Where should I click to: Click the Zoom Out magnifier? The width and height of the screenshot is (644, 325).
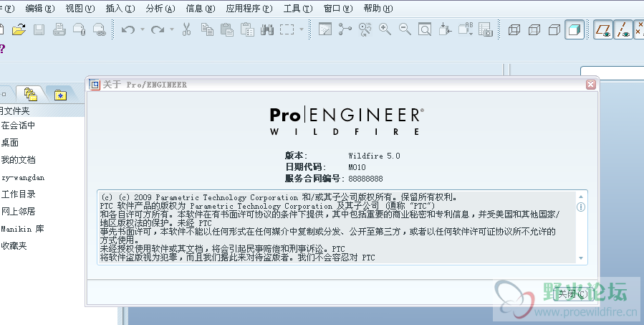click(x=405, y=29)
